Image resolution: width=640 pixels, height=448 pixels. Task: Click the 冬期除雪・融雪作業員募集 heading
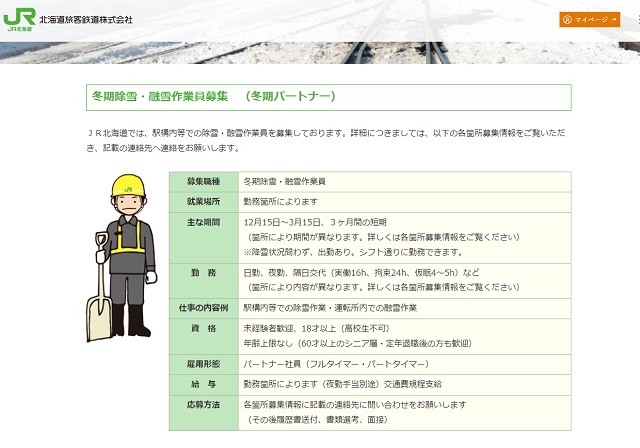tap(172, 97)
